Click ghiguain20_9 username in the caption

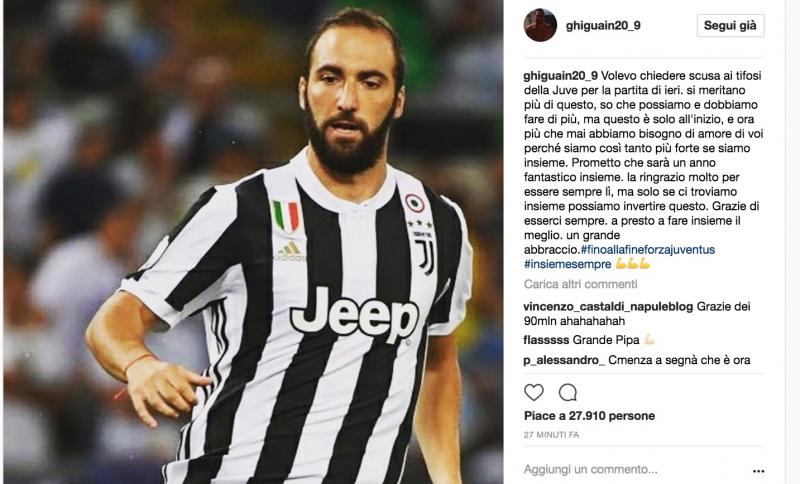[560, 75]
